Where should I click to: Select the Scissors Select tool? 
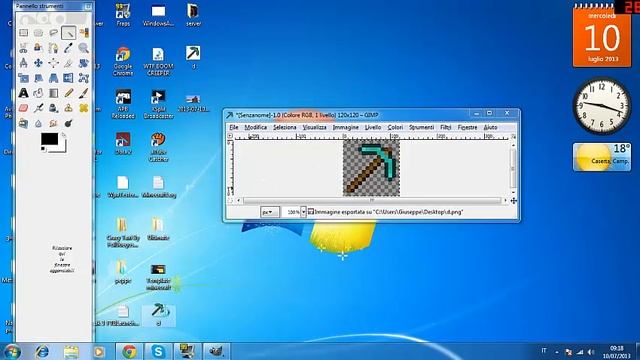click(x=23, y=48)
